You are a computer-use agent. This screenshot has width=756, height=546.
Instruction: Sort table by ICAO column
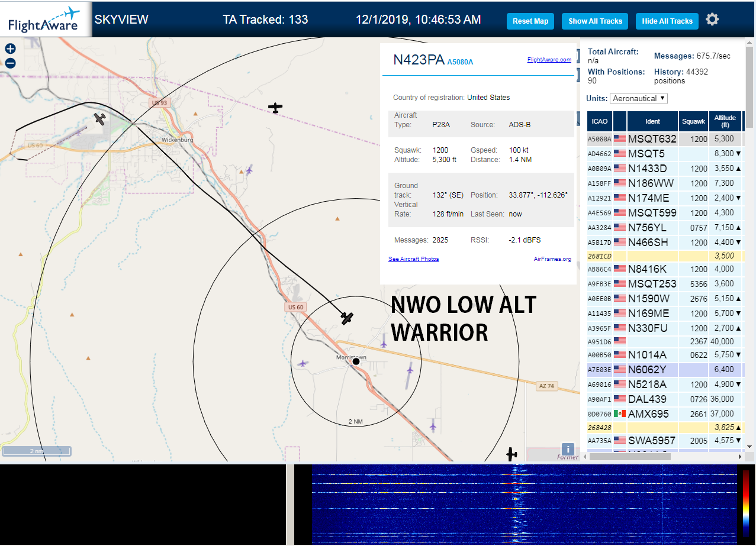pyautogui.click(x=600, y=121)
